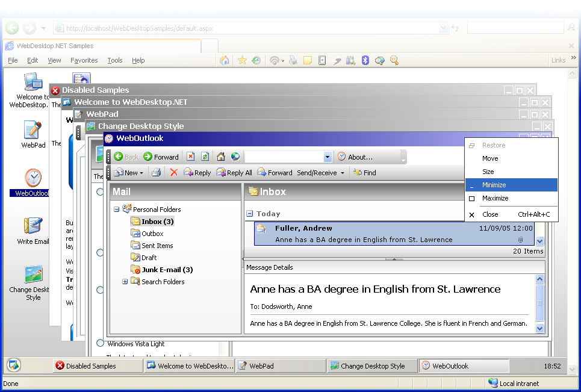Screen dimensions: 581x392
Task: Click the globe Search icon
Action: [235, 157]
